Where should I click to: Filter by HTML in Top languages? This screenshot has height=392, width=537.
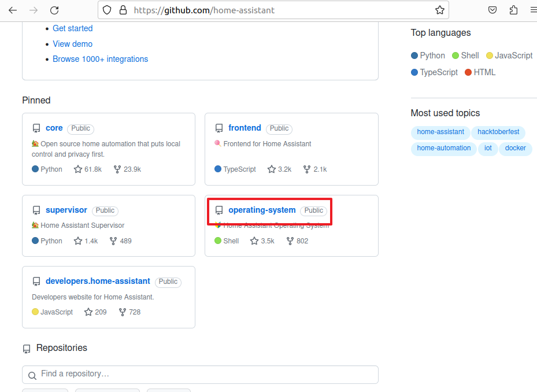click(480, 72)
